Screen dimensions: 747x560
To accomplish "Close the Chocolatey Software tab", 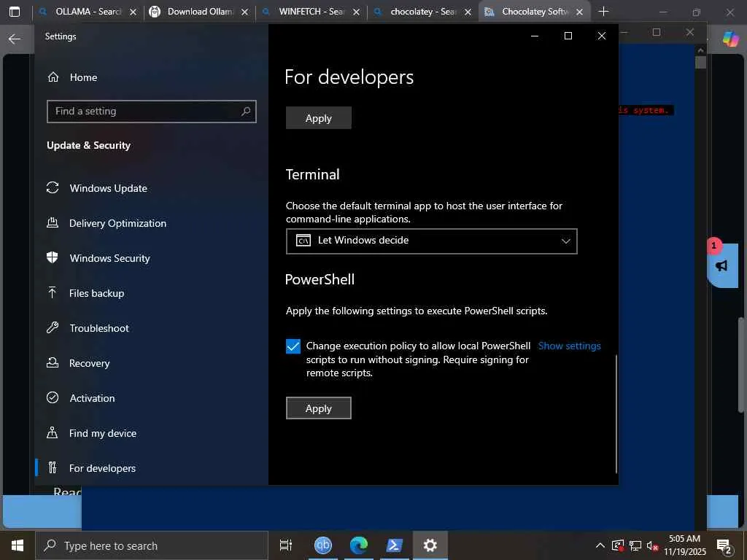I will coord(579,12).
